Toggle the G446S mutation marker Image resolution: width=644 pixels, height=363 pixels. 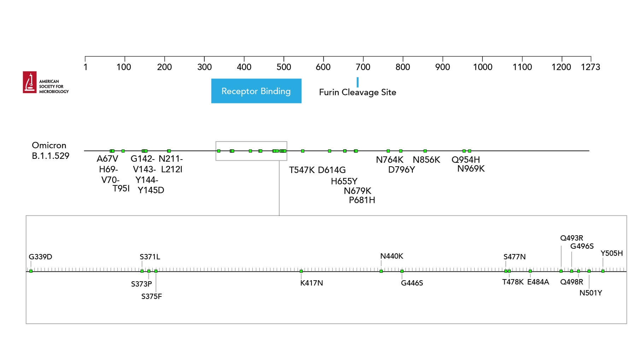tap(402, 271)
